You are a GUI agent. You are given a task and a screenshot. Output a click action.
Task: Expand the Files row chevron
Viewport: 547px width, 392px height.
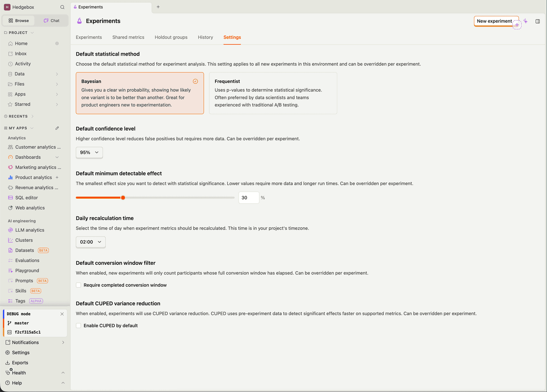point(57,84)
